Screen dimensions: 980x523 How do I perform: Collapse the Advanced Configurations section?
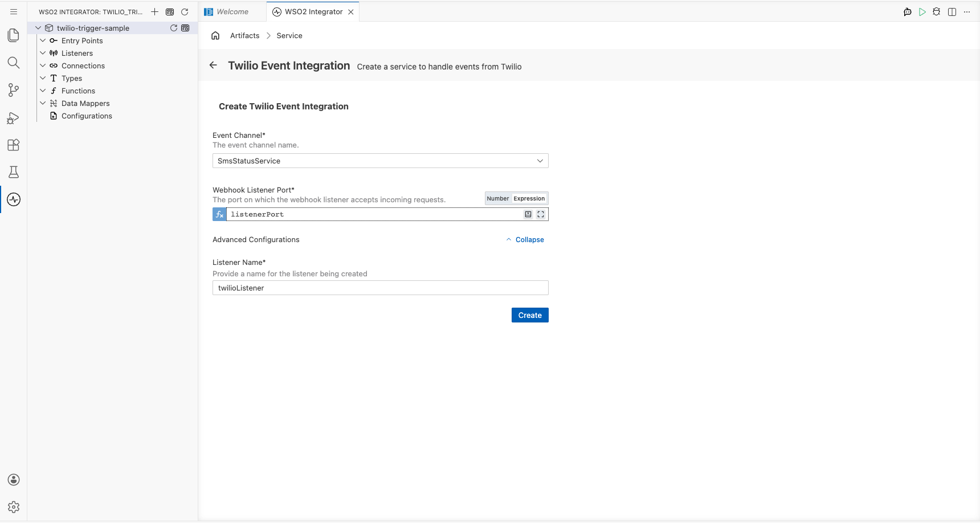point(525,240)
